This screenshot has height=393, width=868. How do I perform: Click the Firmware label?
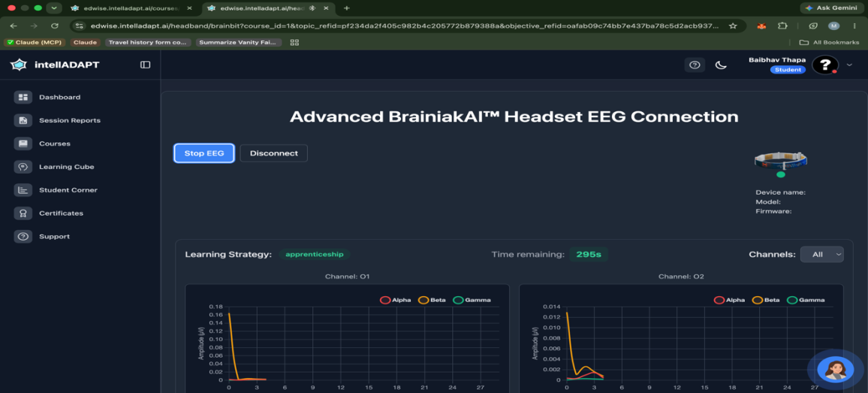click(773, 211)
